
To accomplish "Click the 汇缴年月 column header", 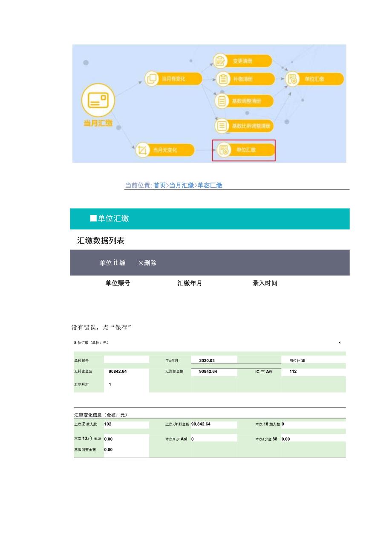I will point(189,283).
